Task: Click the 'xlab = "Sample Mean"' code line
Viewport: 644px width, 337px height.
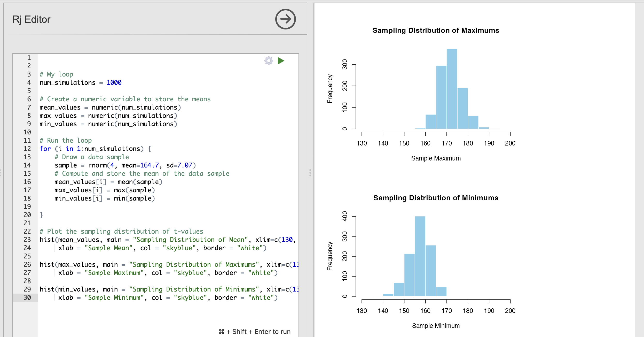Action: (162, 248)
